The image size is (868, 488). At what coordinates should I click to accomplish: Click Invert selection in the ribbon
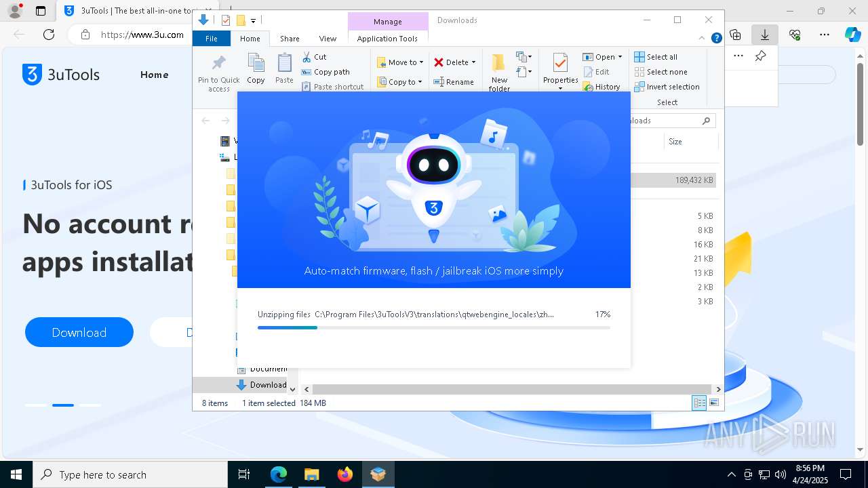tap(667, 87)
